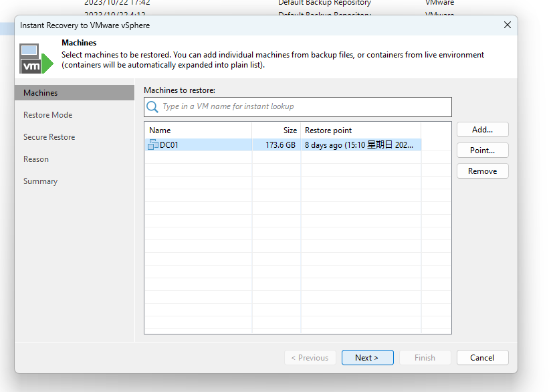Close the Instant Recovery dialog
The image size is (553, 392).
pyautogui.click(x=507, y=25)
